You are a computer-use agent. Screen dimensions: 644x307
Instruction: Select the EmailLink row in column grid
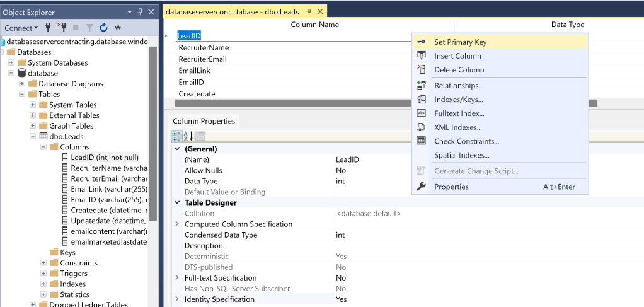coord(294,71)
